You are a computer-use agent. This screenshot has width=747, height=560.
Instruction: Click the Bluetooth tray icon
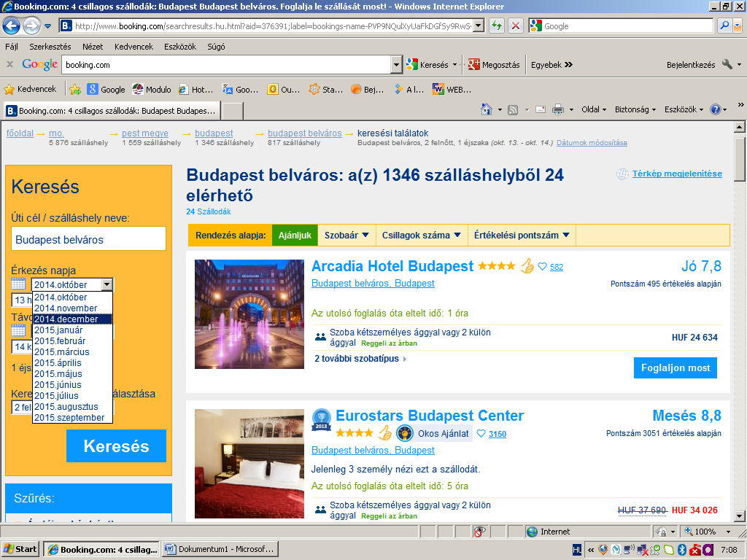pyautogui.click(x=682, y=550)
